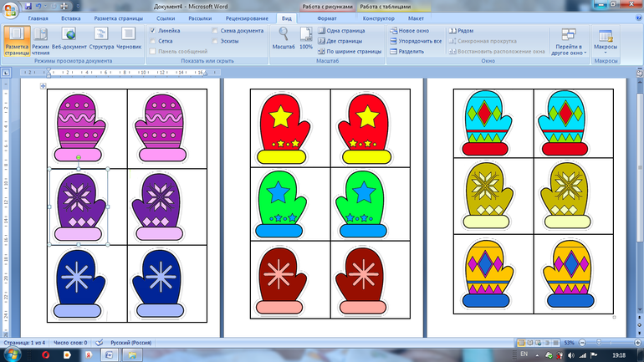
Task: Switch to Web-document view mode
Action: coord(69,38)
